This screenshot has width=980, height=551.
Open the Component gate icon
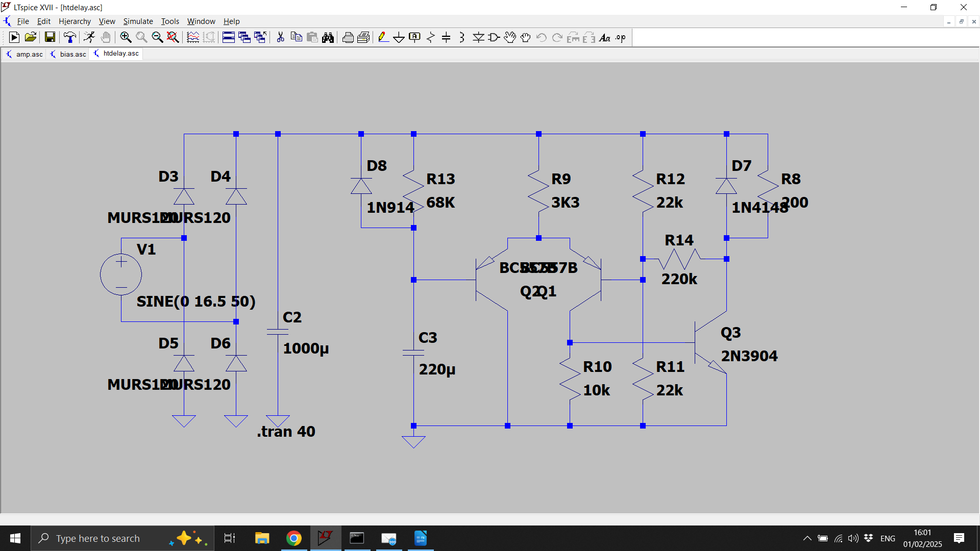(x=494, y=37)
